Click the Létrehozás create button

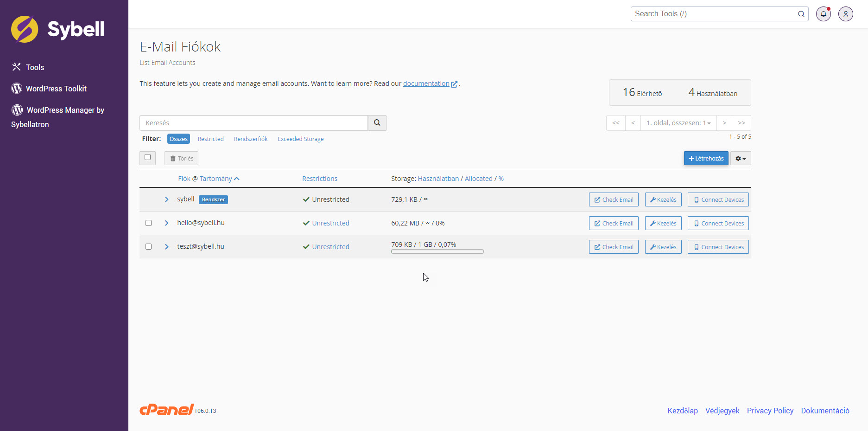pos(706,159)
